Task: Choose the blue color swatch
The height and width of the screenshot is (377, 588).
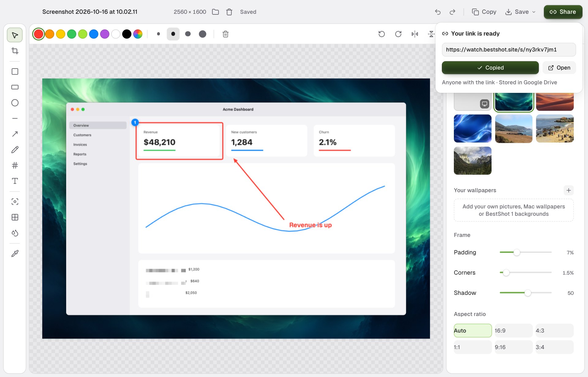Action: point(94,34)
